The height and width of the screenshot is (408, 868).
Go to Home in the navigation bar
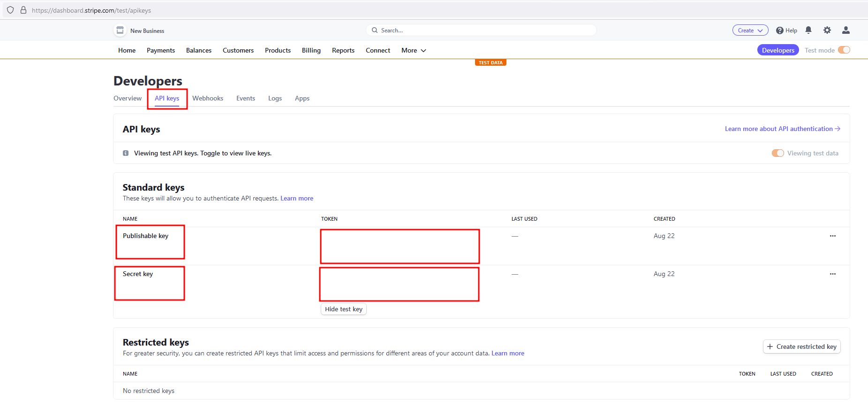tap(127, 50)
